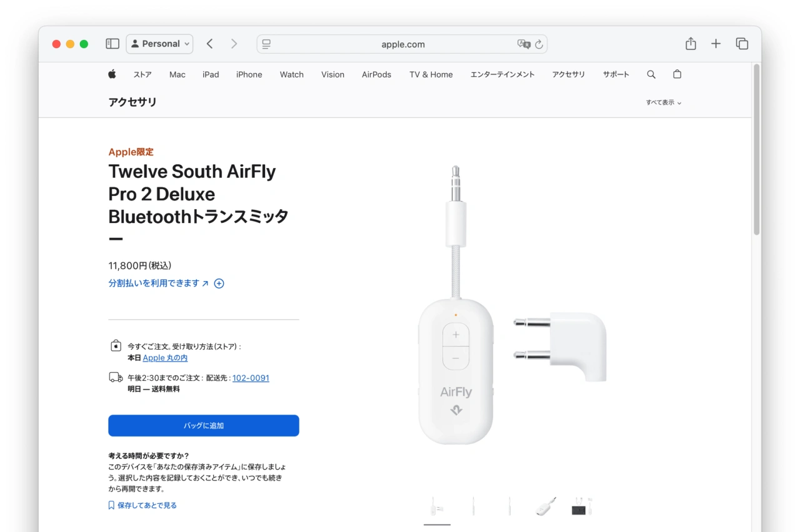
Task: Open a new tab with plus icon
Action: pyautogui.click(x=716, y=44)
